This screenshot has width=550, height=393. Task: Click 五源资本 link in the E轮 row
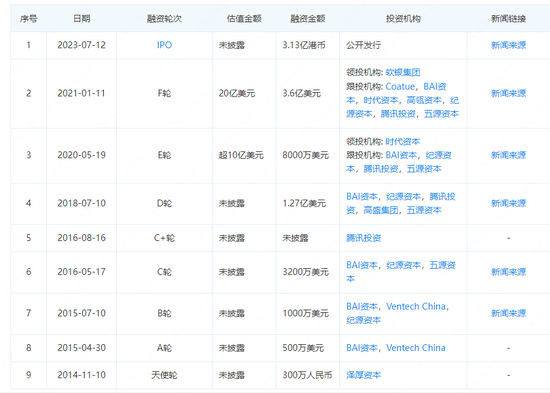424,169
